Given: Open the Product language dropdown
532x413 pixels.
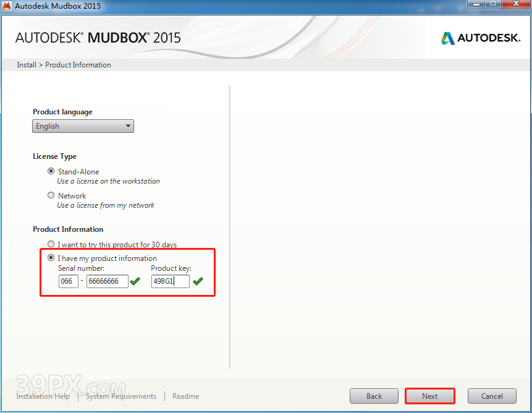Looking at the screenshot, I should [83, 126].
